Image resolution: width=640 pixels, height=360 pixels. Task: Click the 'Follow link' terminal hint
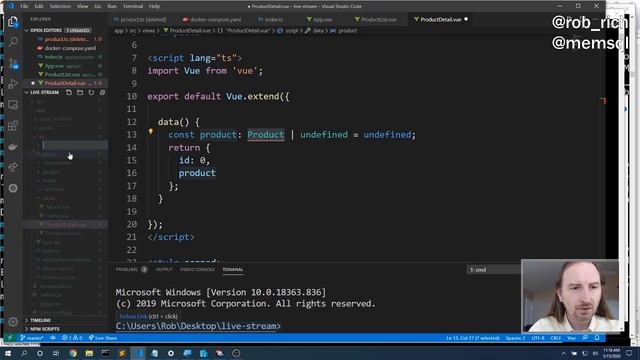tap(133, 316)
